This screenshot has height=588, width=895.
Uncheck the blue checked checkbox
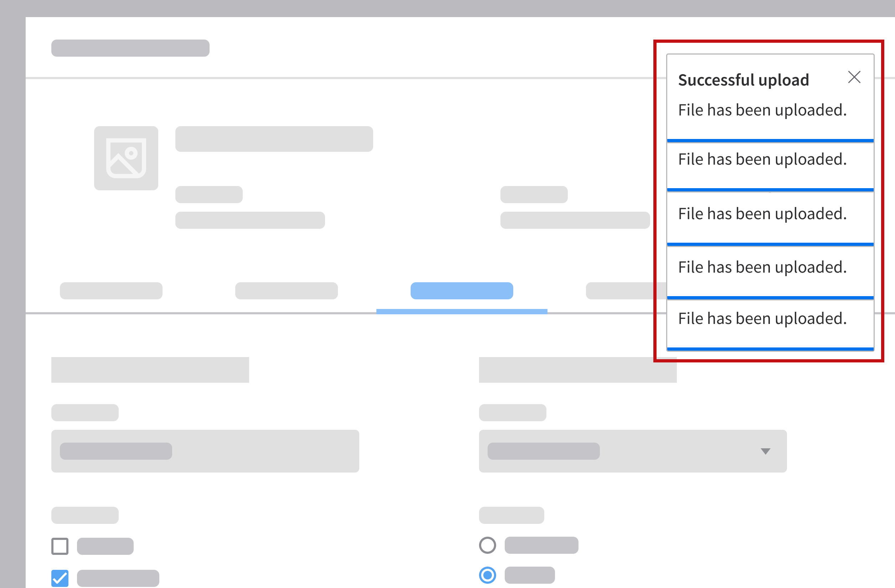60,578
